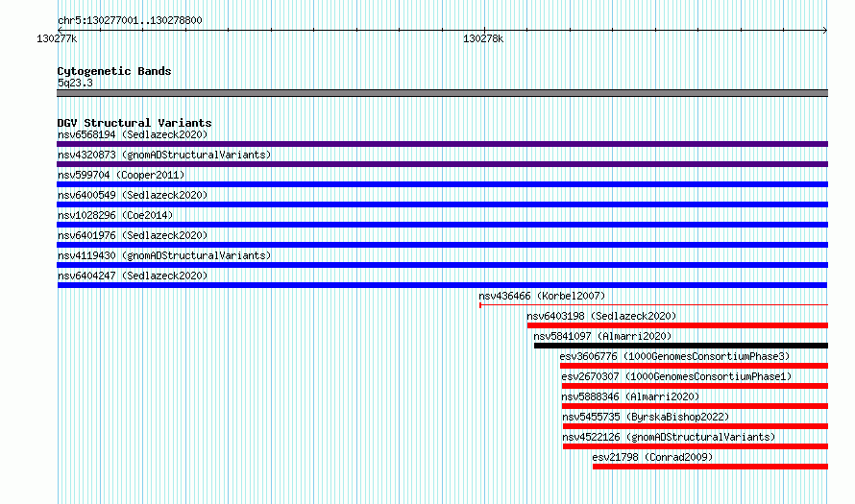Select the esv21798 (Conrad2009) label

tap(652, 457)
